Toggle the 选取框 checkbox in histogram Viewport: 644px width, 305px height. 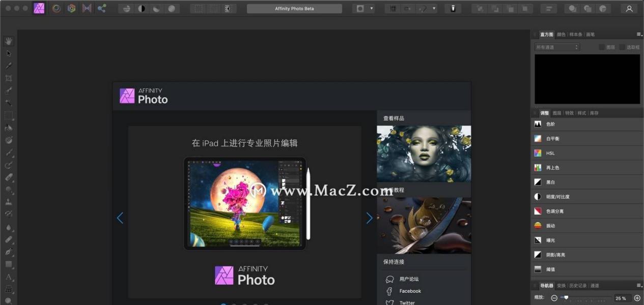(622, 47)
